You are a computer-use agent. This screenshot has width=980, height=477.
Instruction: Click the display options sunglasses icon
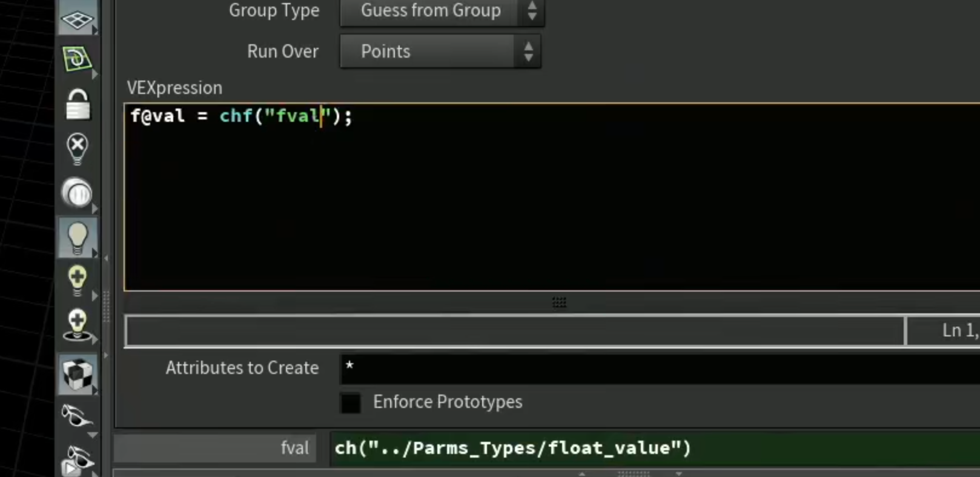[x=77, y=416]
